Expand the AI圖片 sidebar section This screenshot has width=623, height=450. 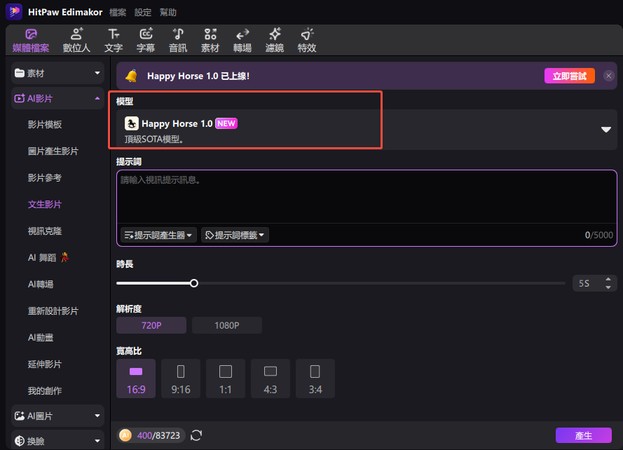[x=58, y=416]
